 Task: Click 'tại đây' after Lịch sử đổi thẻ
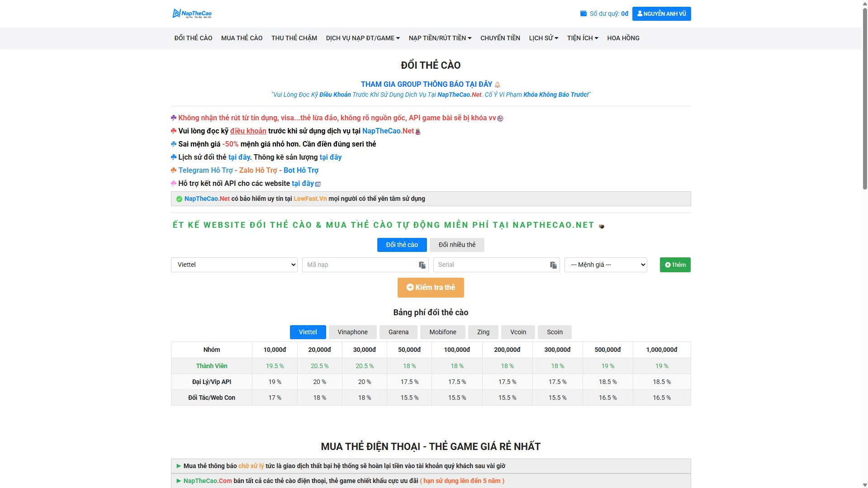239,157
